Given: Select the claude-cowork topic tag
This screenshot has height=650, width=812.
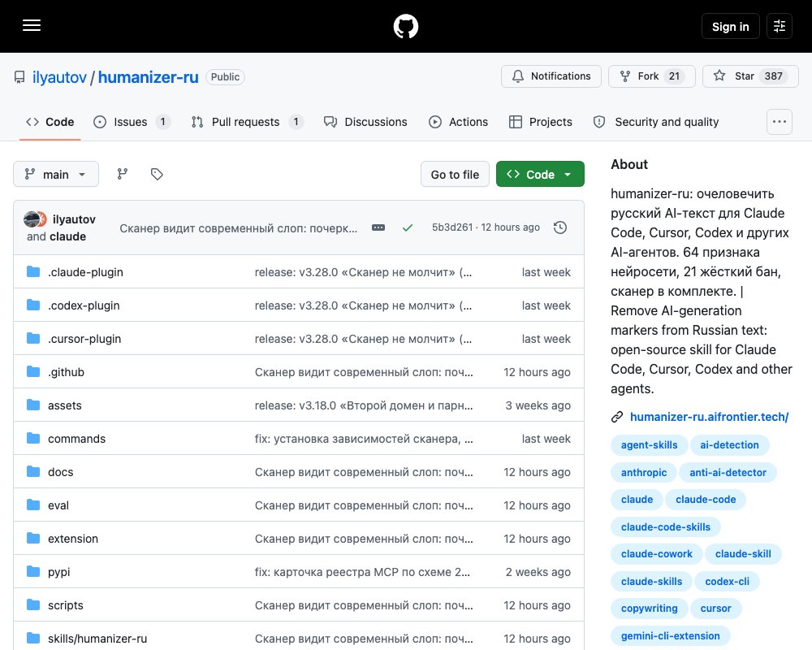Looking at the screenshot, I should [x=657, y=553].
